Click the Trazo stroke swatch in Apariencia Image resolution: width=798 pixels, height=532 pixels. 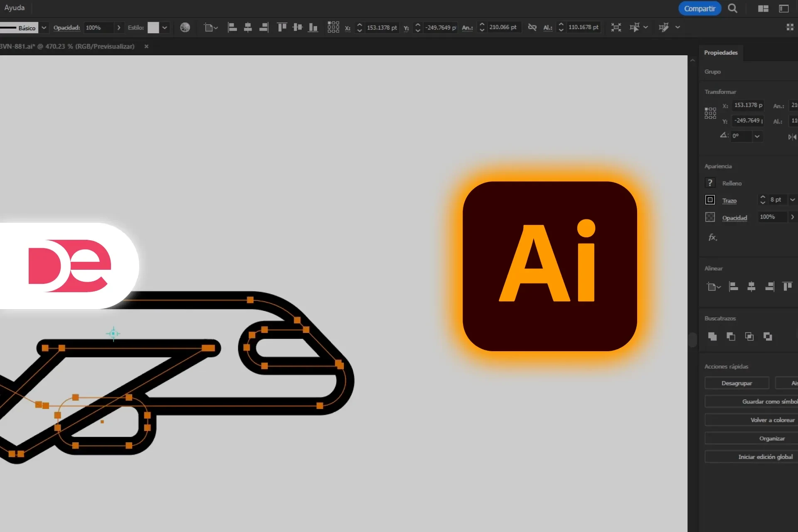[710, 200]
